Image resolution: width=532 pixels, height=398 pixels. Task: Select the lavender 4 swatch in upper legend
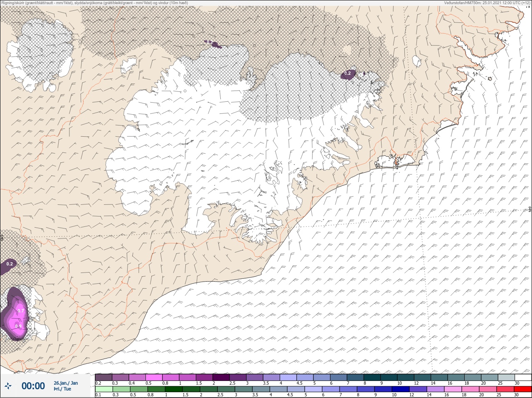click(x=289, y=377)
